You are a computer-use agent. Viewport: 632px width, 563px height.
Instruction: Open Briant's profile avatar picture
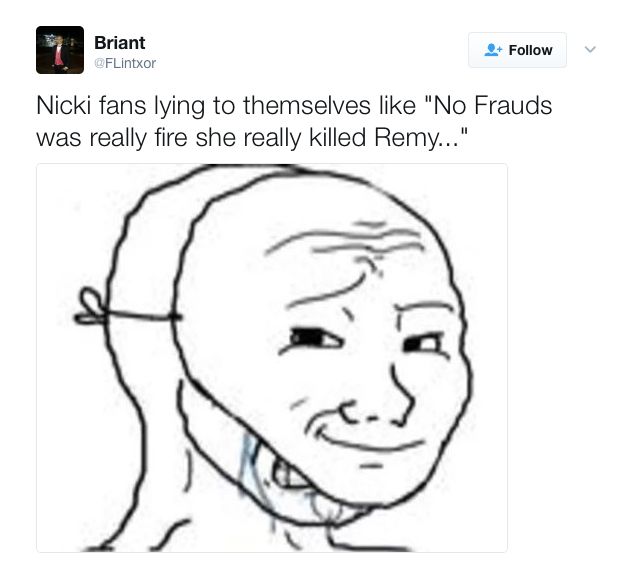tap(60, 50)
